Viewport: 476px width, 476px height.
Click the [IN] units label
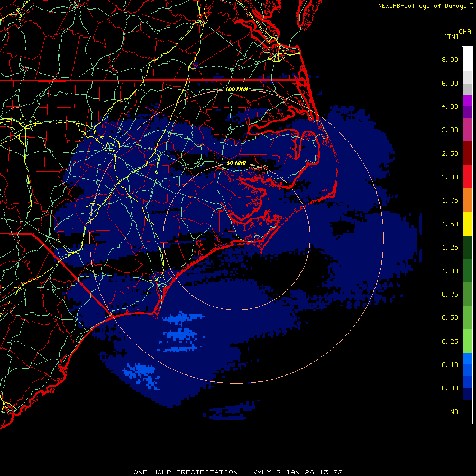451,36
